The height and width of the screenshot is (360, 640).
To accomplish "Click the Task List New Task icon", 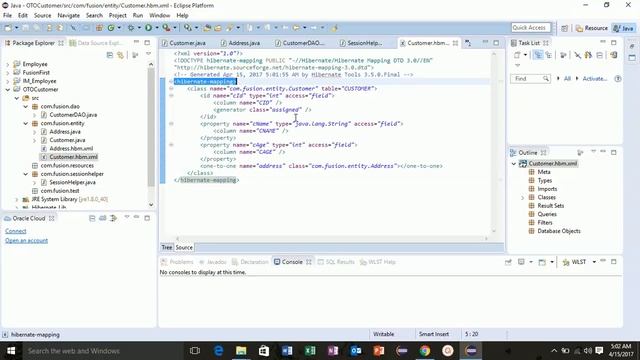I will click(517, 55).
